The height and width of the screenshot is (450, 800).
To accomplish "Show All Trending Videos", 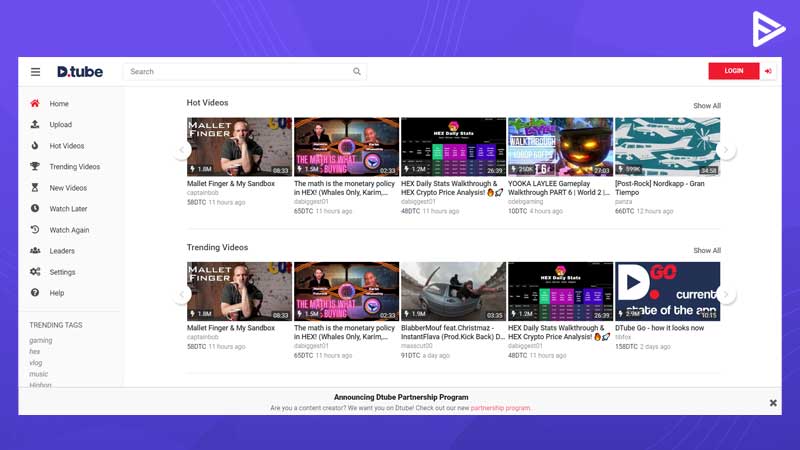I will pos(707,251).
